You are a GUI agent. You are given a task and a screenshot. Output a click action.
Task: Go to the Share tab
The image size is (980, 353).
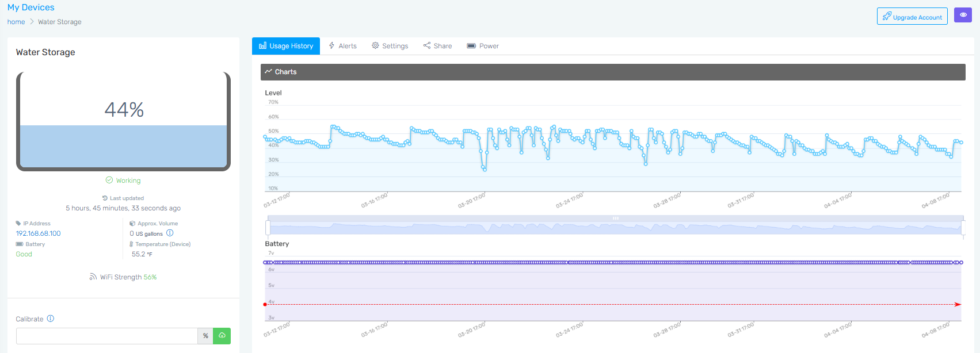tap(437, 46)
